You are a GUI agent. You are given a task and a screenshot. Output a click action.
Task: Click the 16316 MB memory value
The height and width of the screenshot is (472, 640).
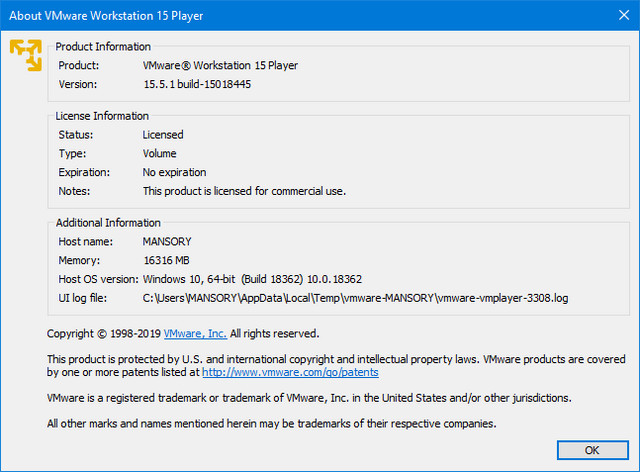pos(168,260)
